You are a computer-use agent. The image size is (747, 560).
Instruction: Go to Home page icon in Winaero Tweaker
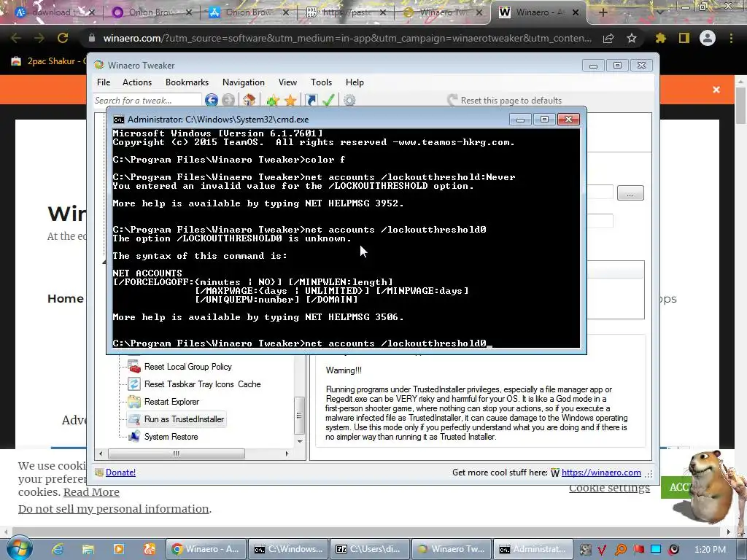click(249, 100)
